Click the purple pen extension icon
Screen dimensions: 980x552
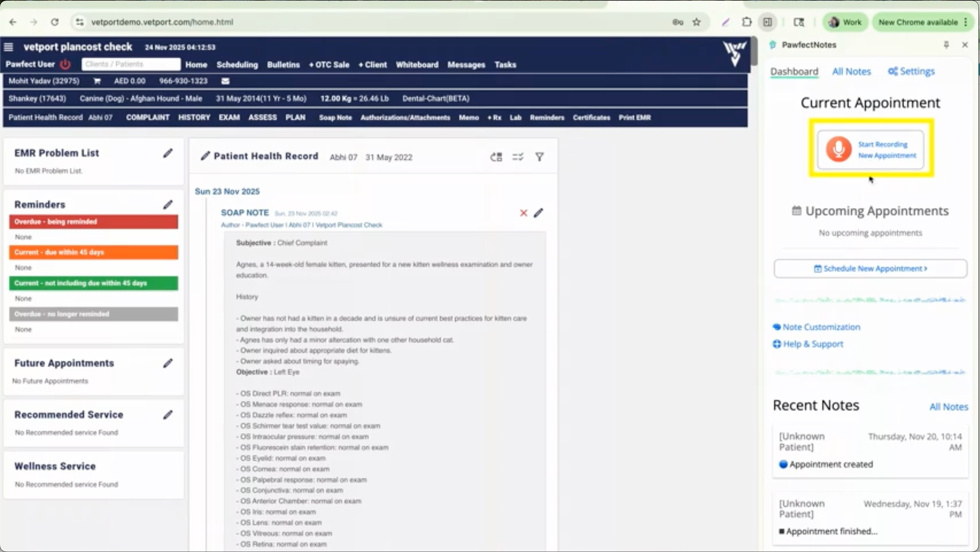click(725, 22)
